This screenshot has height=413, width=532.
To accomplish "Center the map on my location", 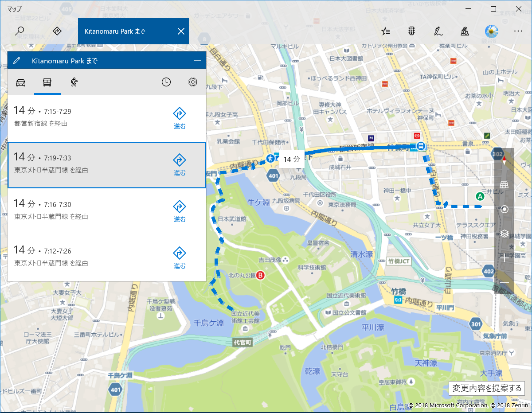I will 504,208.
